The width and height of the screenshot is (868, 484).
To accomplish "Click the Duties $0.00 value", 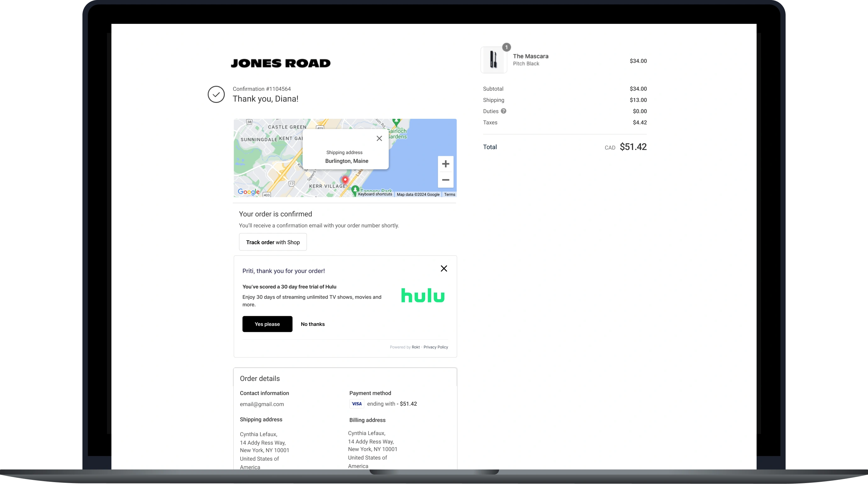I will pos(640,111).
